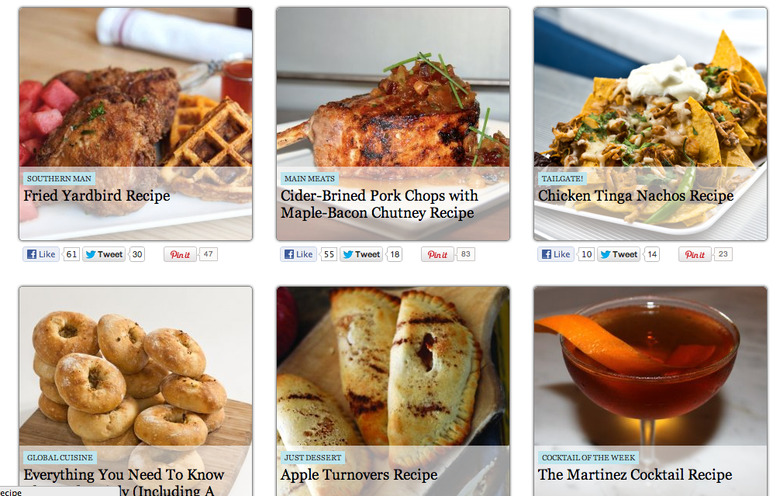Select the TAILGATE! category tag
The width and height of the screenshot is (780, 496).
coord(562,179)
